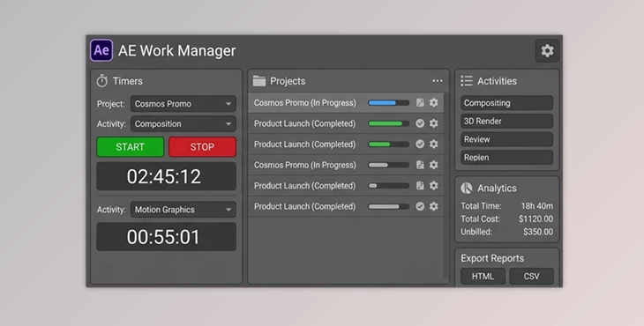Click the blue progress bar for Cosmos Promo
This screenshot has width=644, height=326.
tap(388, 103)
